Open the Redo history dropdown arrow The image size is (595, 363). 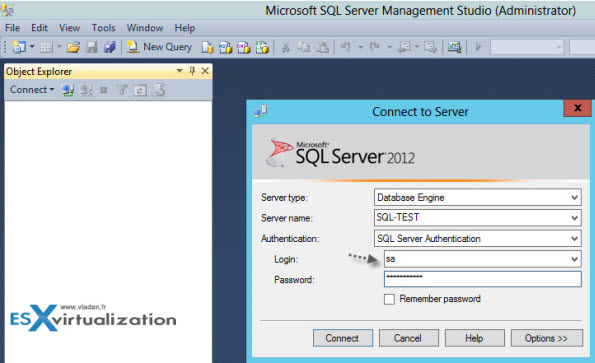389,47
